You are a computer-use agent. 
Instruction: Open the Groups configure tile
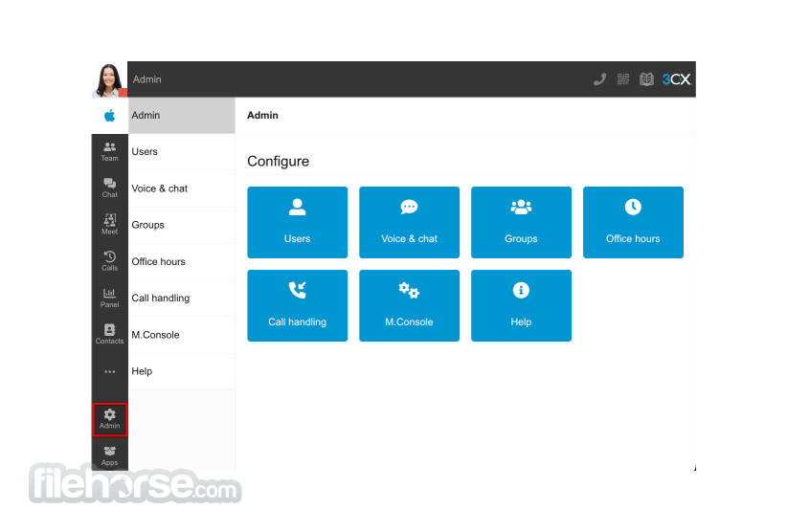click(521, 222)
